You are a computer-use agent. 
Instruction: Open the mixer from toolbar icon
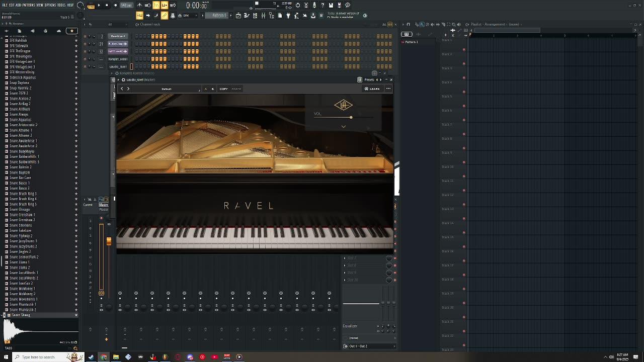tap(263, 16)
